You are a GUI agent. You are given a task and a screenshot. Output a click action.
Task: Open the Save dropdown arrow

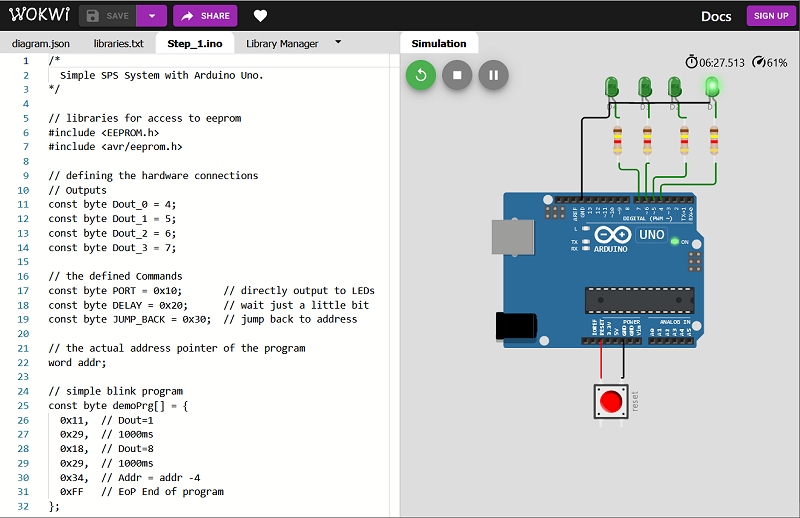coord(151,16)
